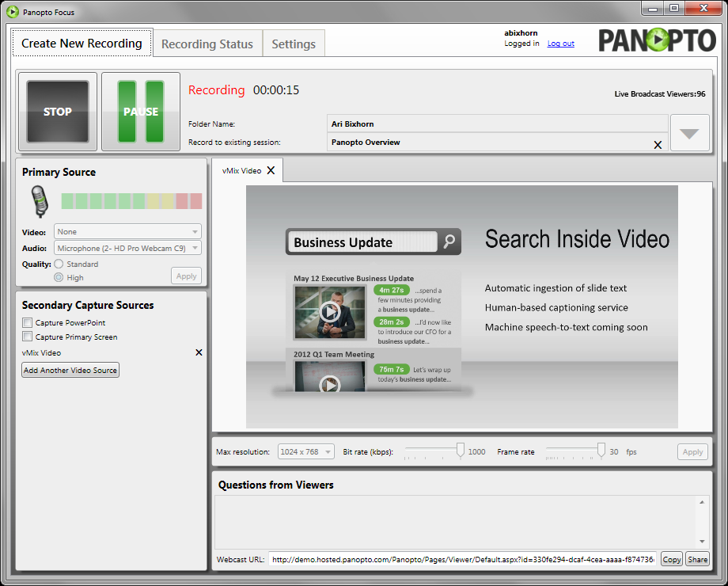Open the Recording Status tab
Screen dimensions: 728x586
[x=207, y=44]
